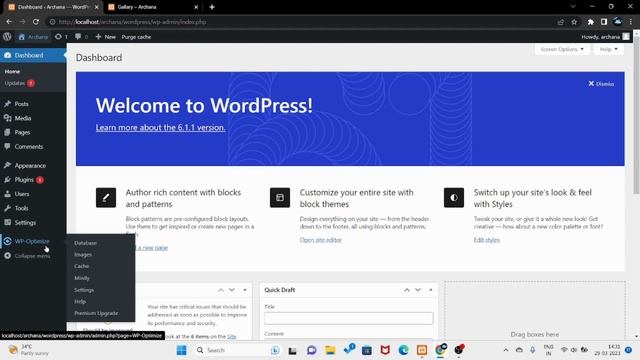
Task: Reload the page
Action: click(x=36, y=22)
